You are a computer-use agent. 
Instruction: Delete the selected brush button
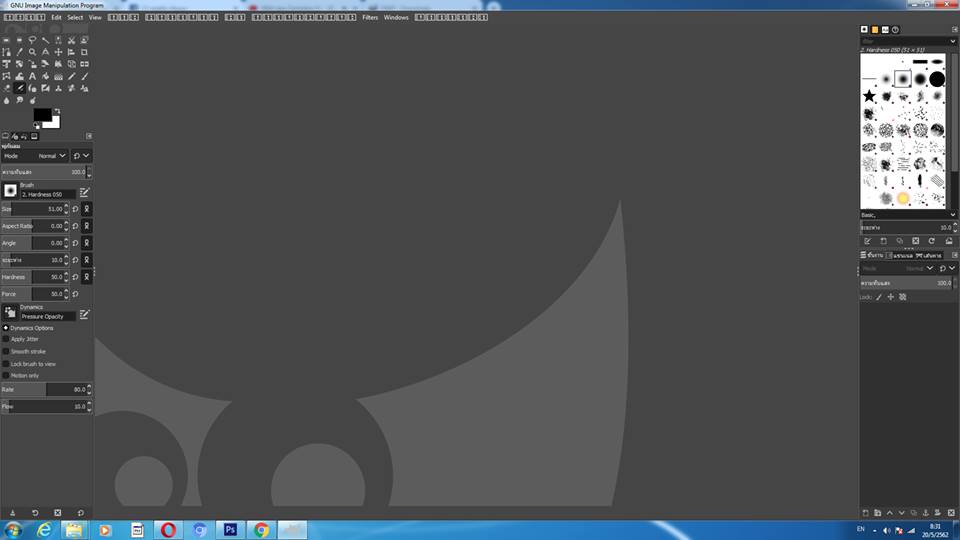click(x=915, y=241)
